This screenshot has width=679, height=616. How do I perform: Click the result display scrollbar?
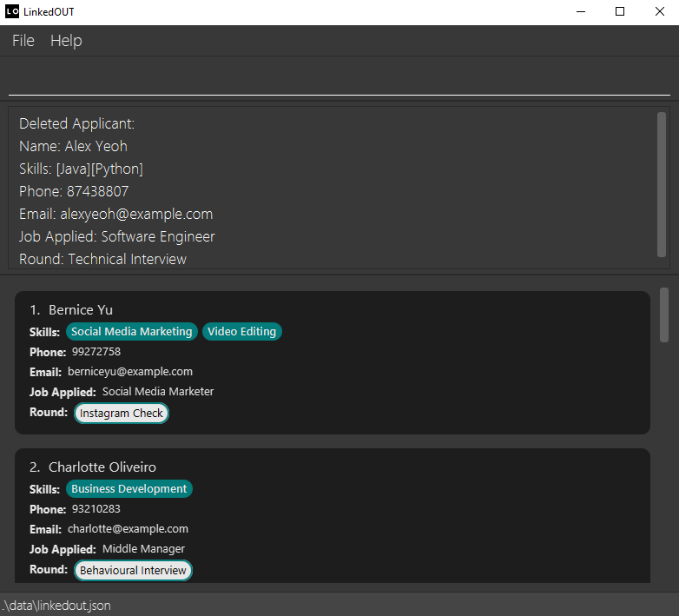662,184
